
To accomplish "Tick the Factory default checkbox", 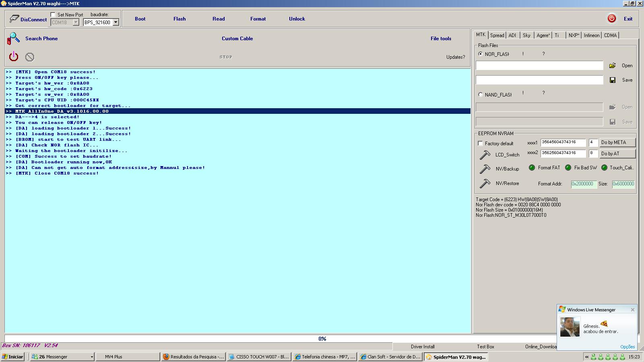I will coord(480,143).
